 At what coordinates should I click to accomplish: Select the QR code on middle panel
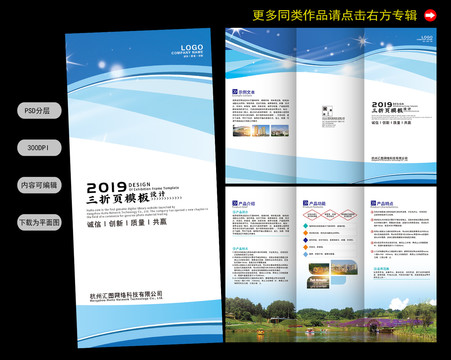327,111
